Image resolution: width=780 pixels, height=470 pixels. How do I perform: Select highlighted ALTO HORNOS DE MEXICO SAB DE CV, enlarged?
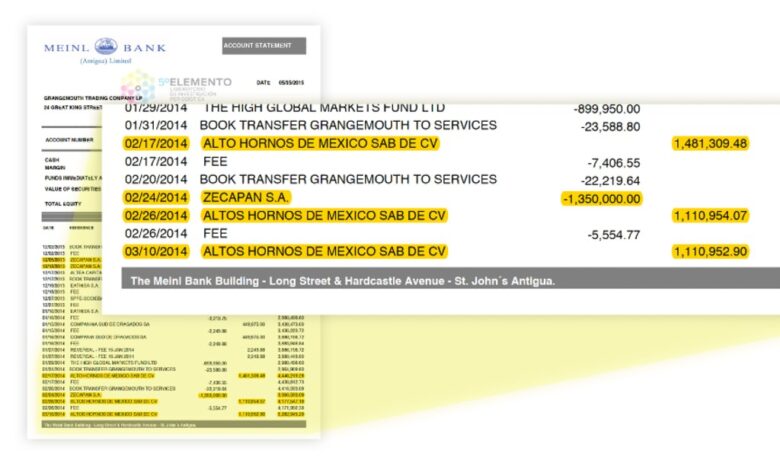point(320,143)
